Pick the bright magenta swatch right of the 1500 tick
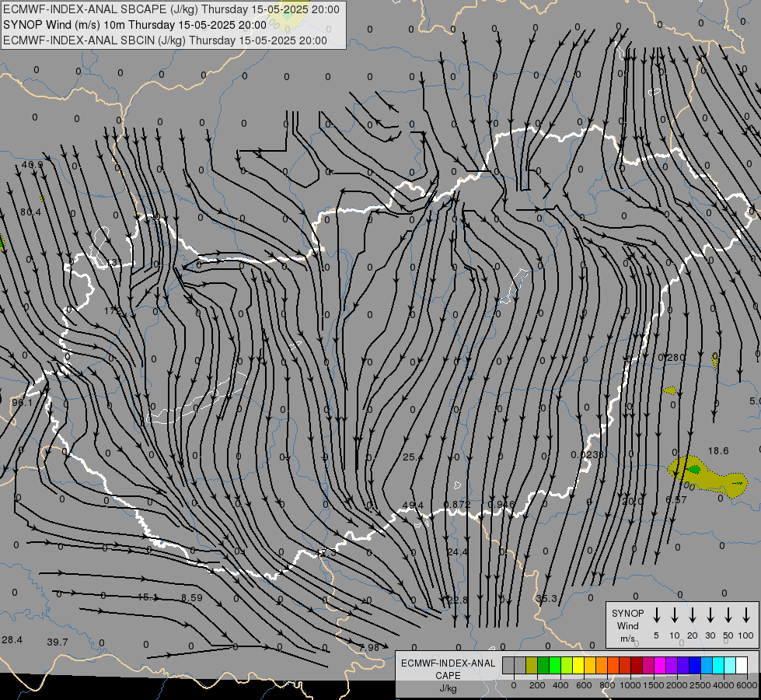 coord(660,666)
